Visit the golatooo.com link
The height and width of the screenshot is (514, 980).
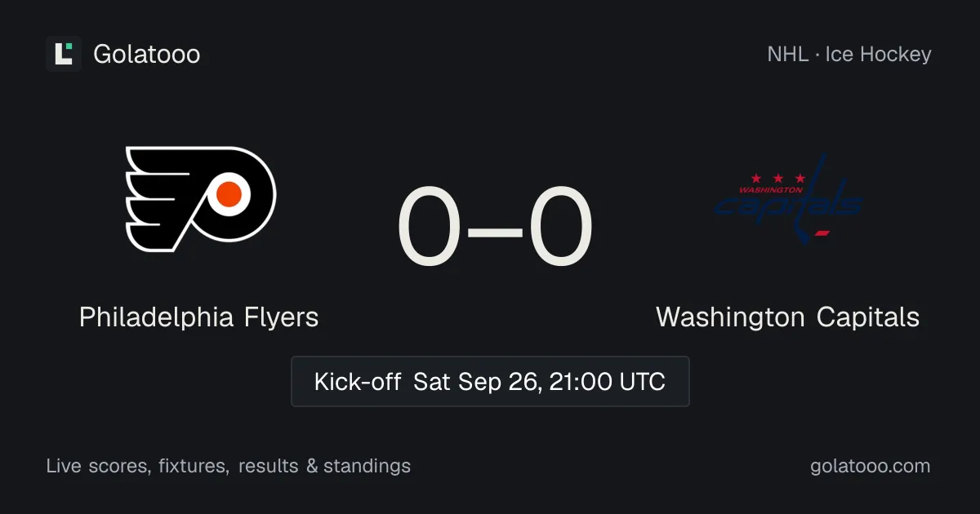[x=871, y=467]
